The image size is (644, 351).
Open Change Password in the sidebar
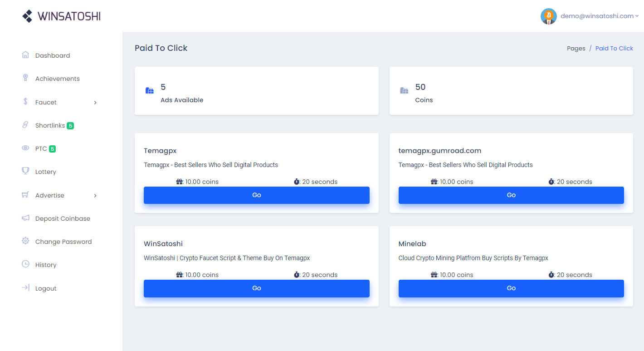tap(63, 242)
